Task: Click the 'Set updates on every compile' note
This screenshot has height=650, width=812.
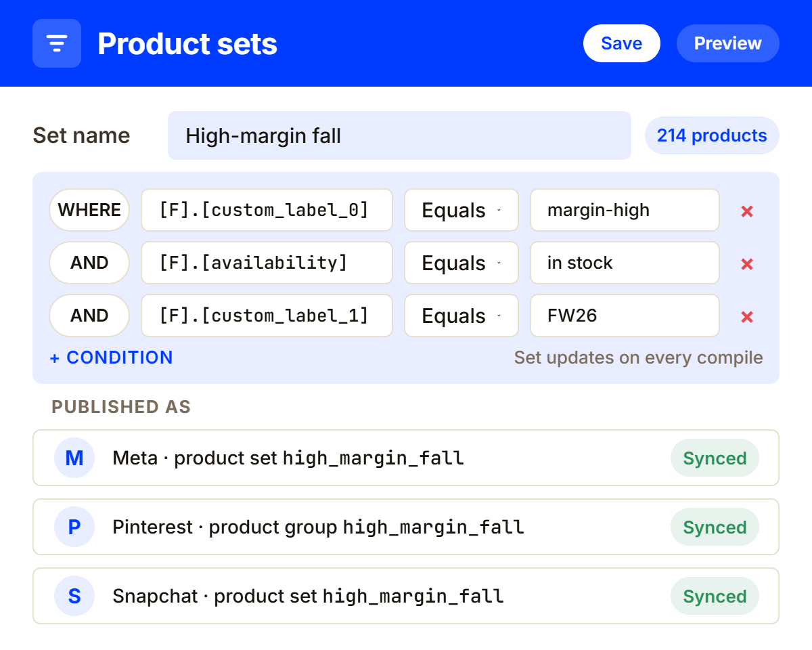Action: (638, 357)
